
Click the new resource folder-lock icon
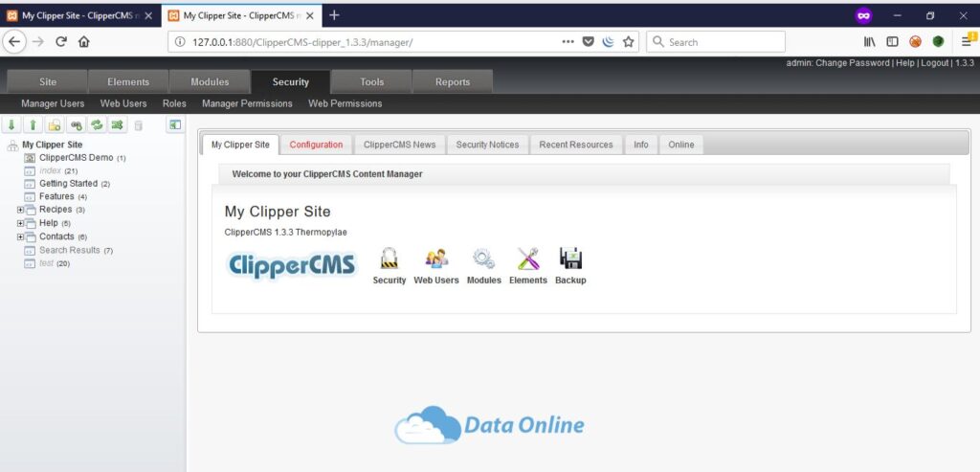pyautogui.click(x=55, y=125)
